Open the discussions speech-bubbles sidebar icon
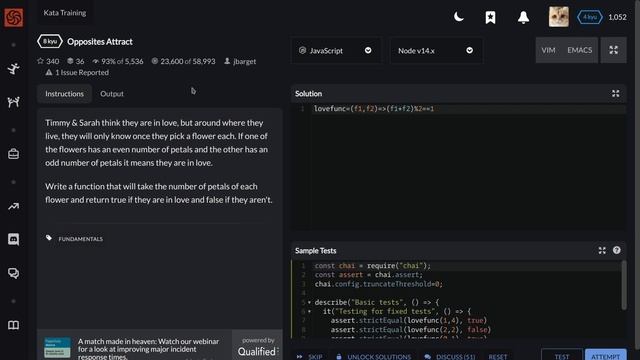This screenshot has width=640, height=360. [x=13, y=273]
